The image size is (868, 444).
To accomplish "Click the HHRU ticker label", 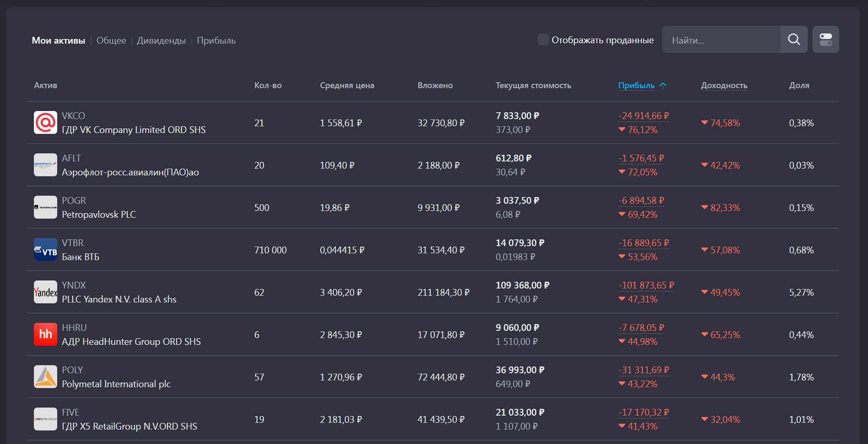I will pyautogui.click(x=74, y=328).
